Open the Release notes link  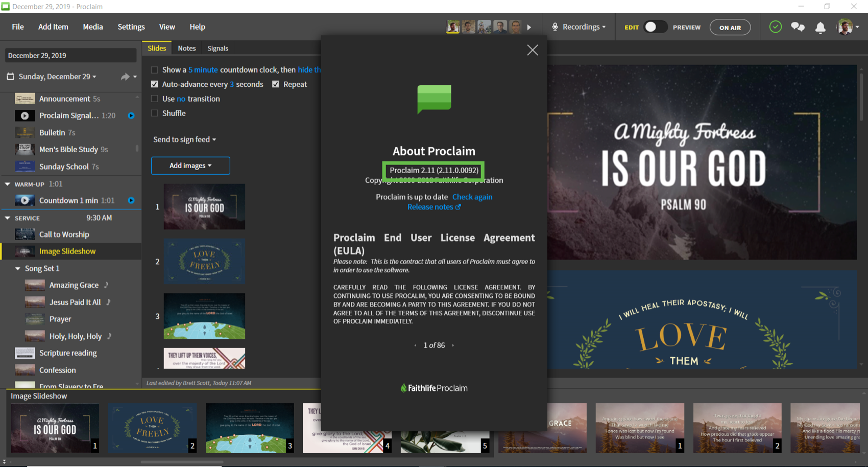tap(434, 207)
